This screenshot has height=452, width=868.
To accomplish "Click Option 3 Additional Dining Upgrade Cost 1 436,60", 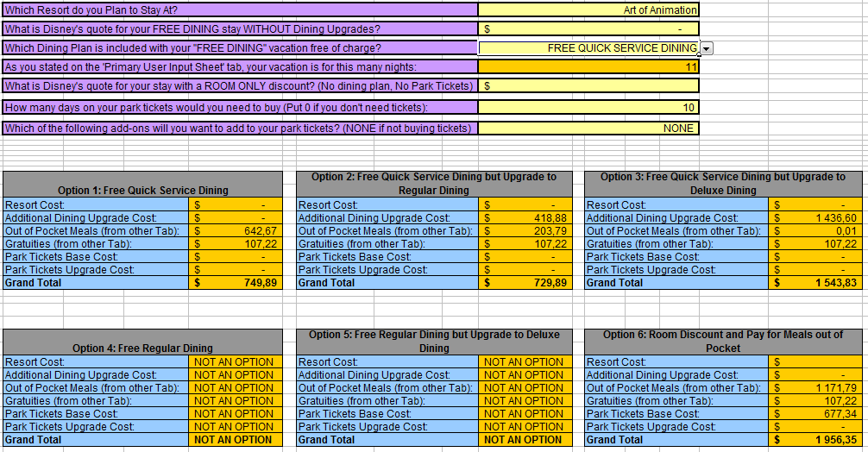I will 815,218.
